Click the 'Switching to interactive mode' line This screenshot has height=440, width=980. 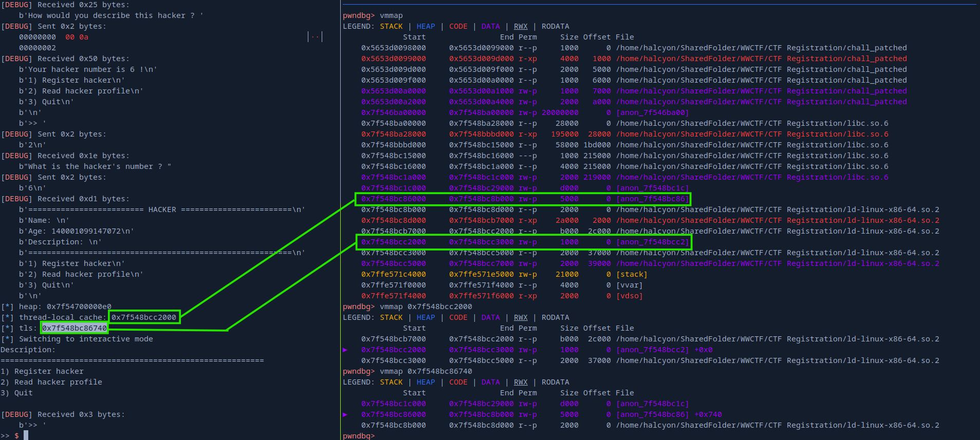86,339
